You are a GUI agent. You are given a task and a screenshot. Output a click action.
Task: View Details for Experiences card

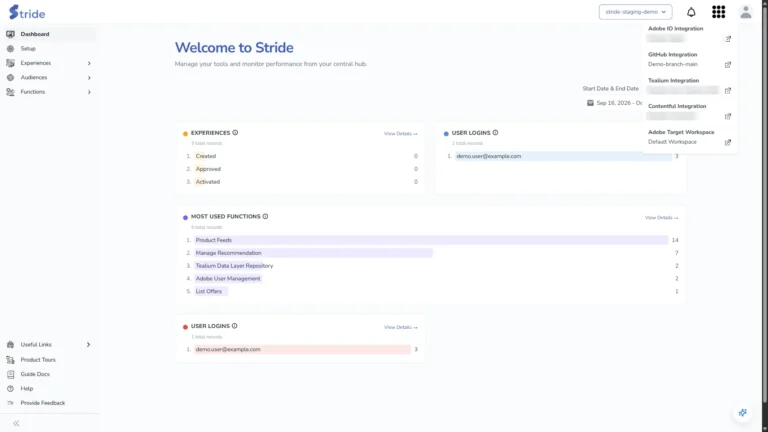[x=401, y=134]
